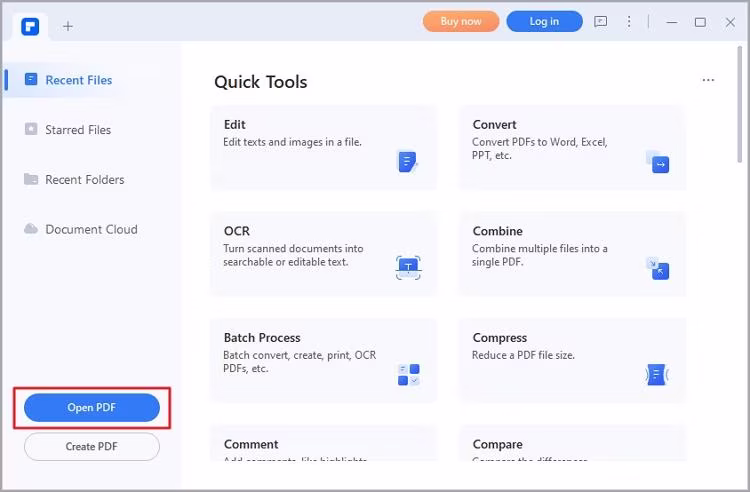Image resolution: width=750 pixels, height=492 pixels.
Task: Open a new tab with plus icon
Action: [x=68, y=26]
